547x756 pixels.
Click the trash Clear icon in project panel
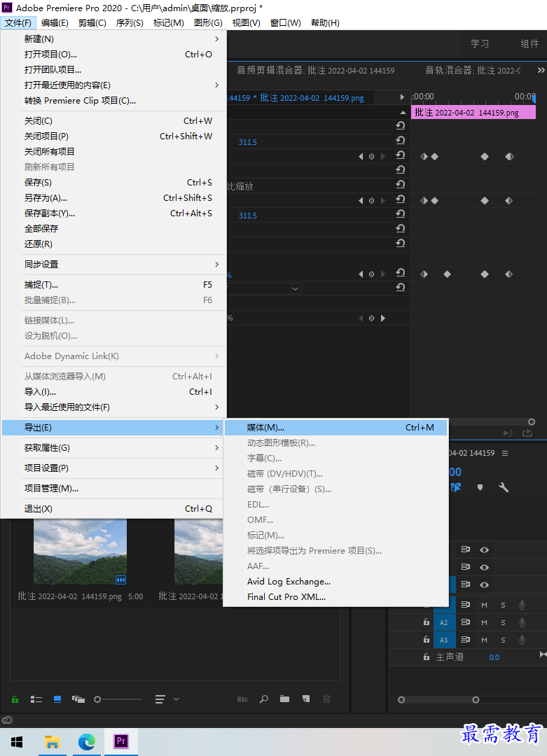pyautogui.click(x=326, y=699)
